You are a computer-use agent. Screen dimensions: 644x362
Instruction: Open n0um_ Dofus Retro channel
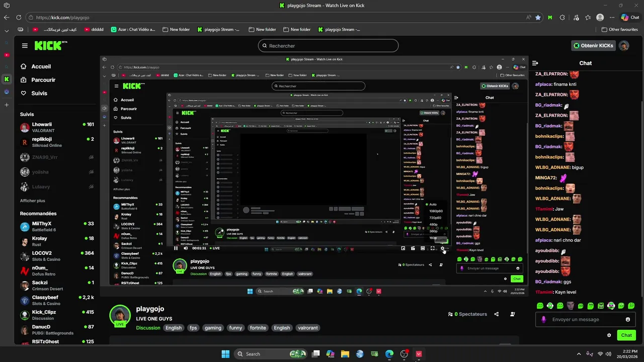57,271
